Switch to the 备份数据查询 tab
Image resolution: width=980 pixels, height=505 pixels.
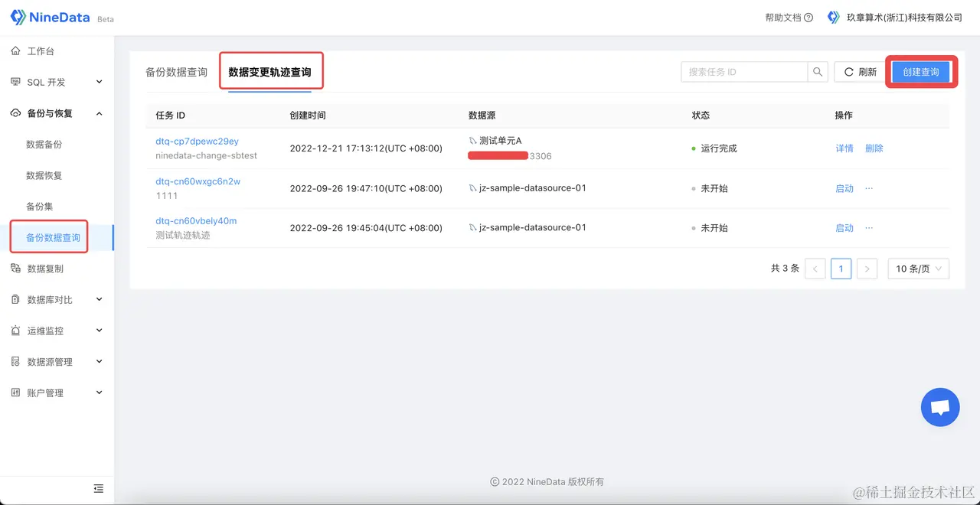click(x=176, y=71)
